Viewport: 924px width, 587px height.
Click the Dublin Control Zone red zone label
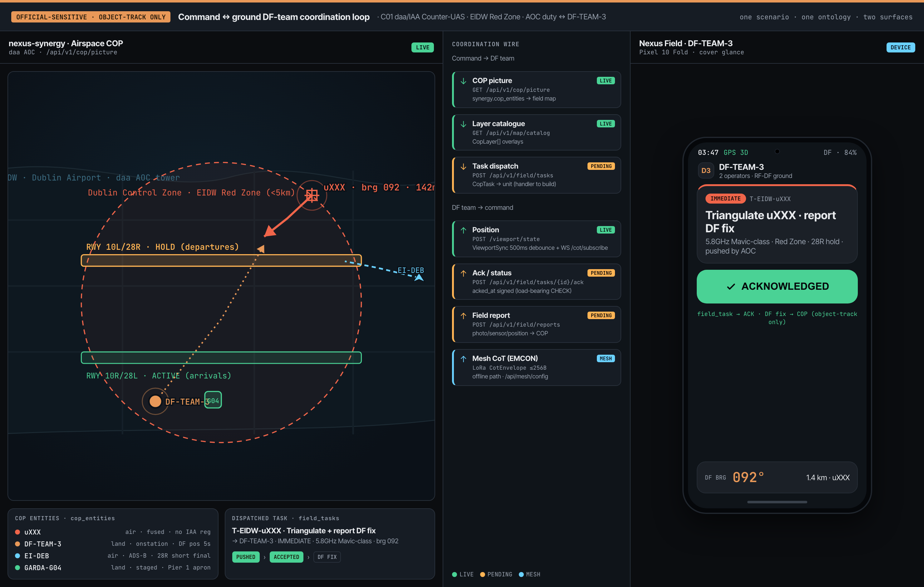191,193
